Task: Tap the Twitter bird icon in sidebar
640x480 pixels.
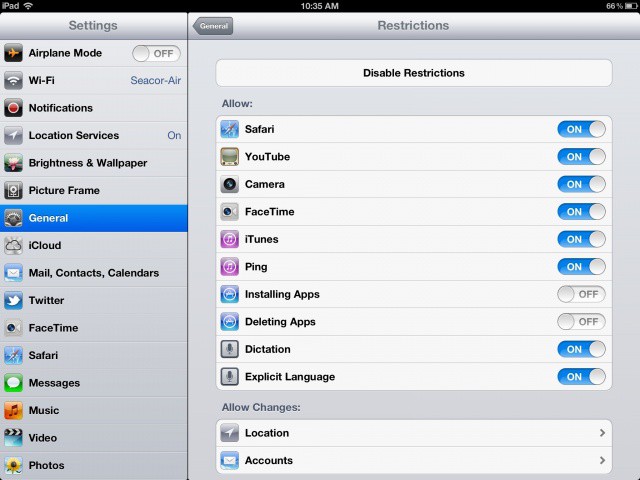Action: click(13, 300)
